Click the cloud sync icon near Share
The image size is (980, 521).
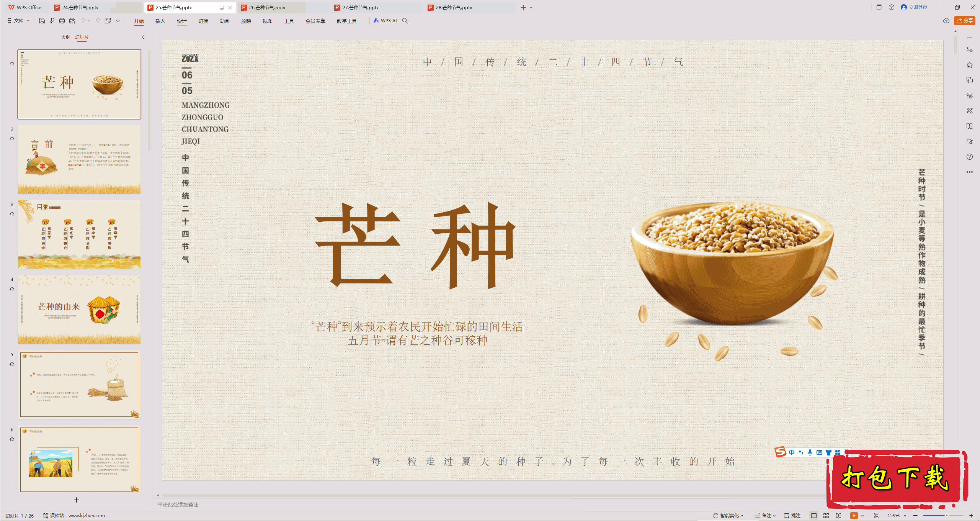tap(946, 21)
